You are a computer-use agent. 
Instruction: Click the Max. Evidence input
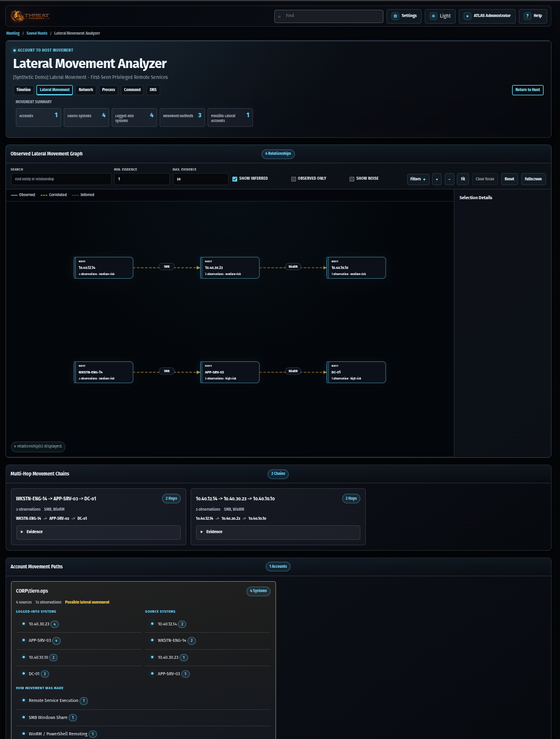point(200,179)
